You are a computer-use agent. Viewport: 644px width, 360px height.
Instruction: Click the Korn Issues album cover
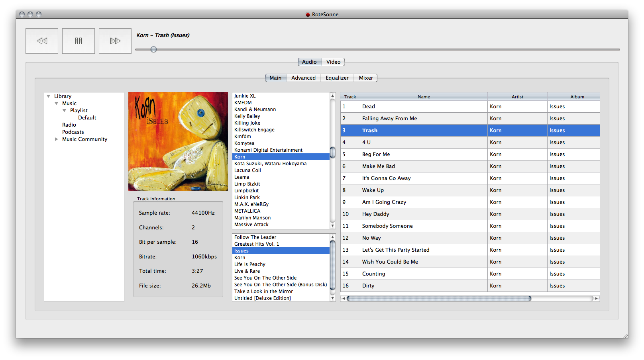(x=178, y=141)
